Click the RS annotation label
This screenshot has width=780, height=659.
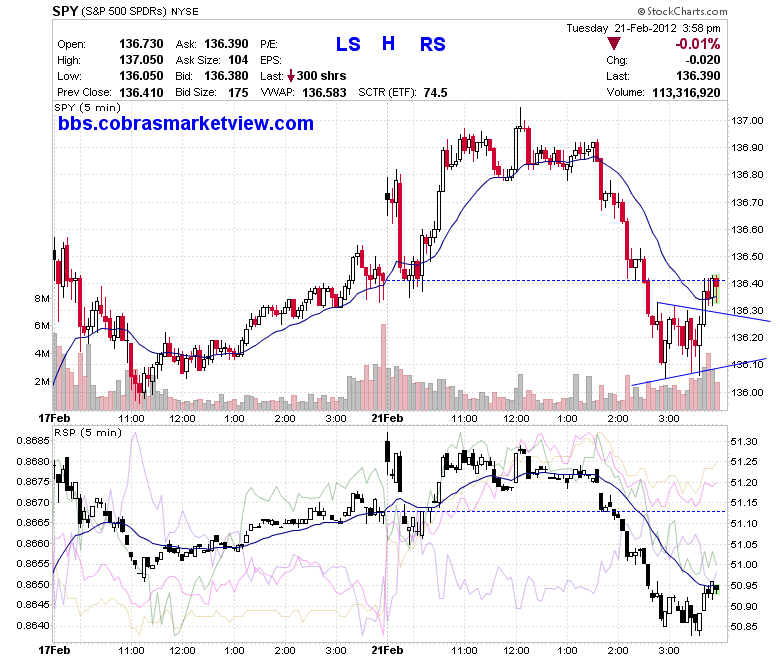(433, 44)
